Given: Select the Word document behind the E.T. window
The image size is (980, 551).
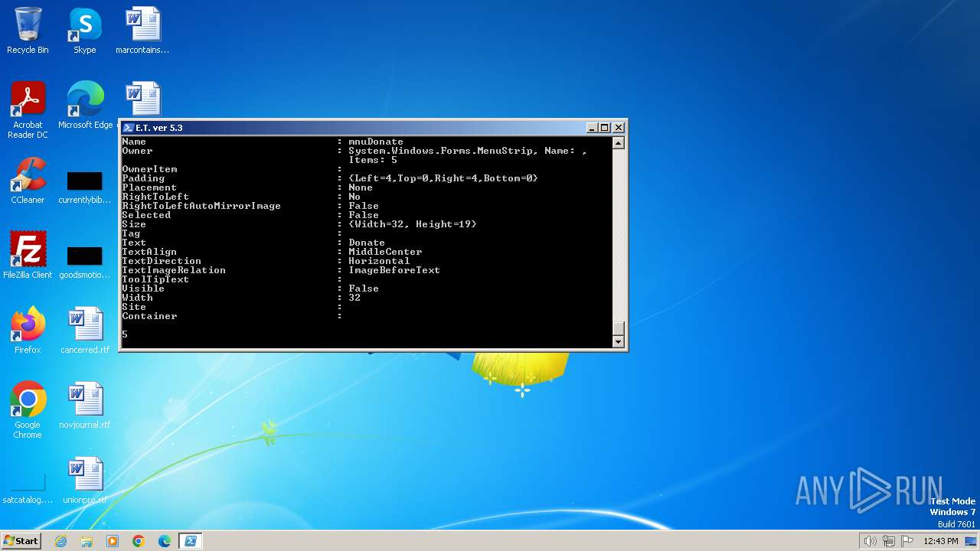Looking at the screenshot, I should tap(143, 99).
